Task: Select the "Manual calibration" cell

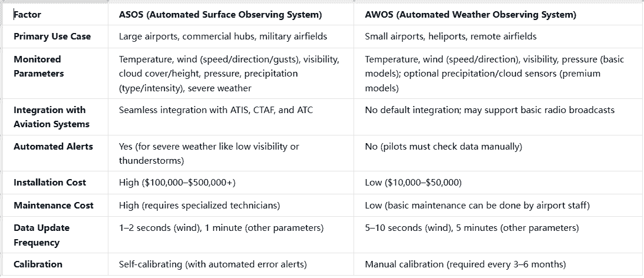Action: pyautogui.click(x=465, y=264)
